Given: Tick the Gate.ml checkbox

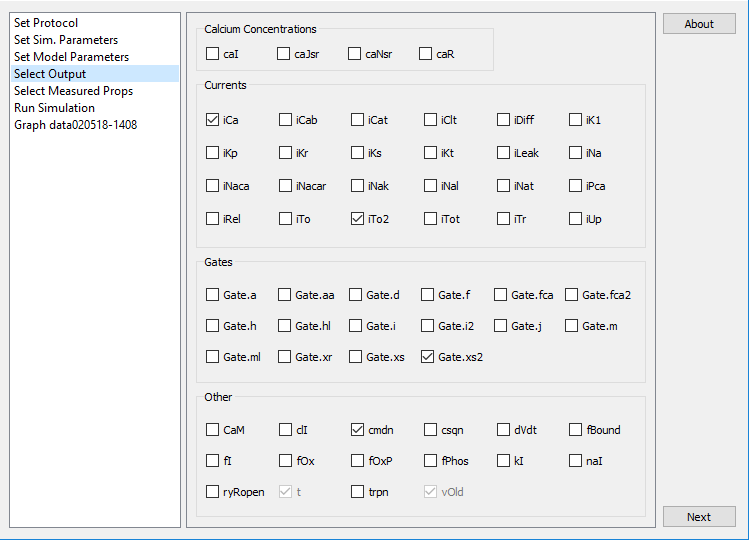Looking at the screenshot, I should click(x=212, y=356).
